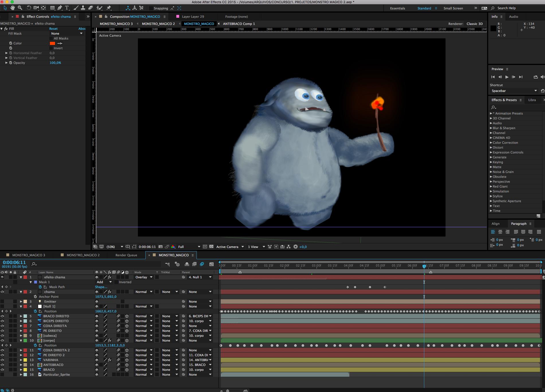This screenshot has height=392, width=545.
Task: Hide the VARINHA layer
Action: (2, 360)
